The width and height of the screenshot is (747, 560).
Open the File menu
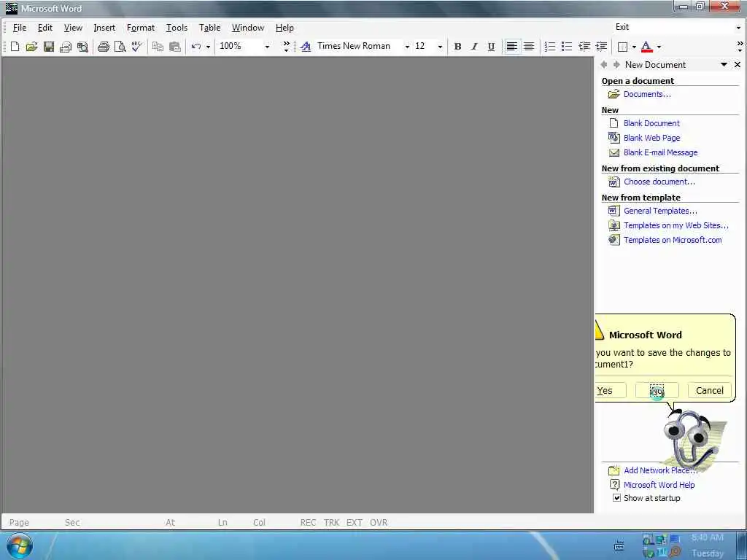[x=20, y=28]
